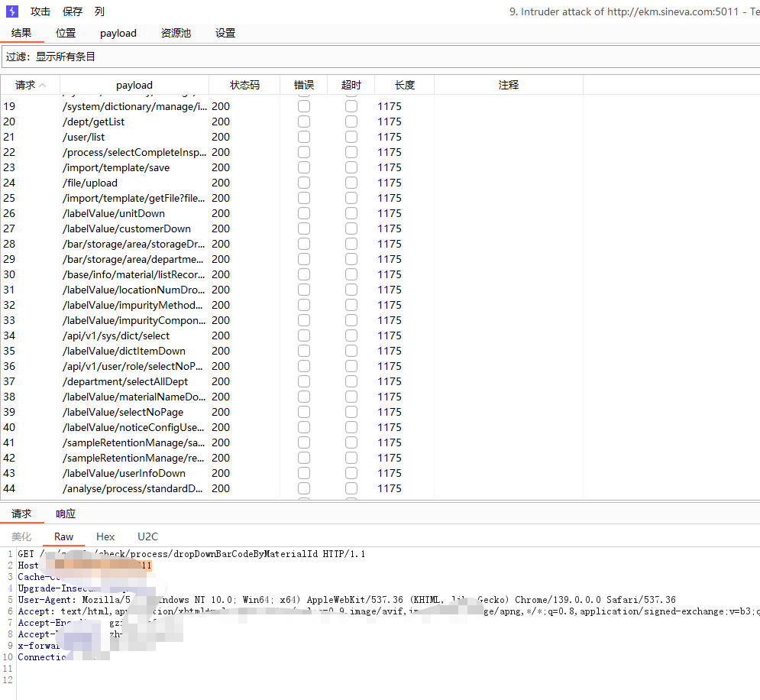
Task: Sort by the 状态码 column header
Action: [x=244, y=85]
